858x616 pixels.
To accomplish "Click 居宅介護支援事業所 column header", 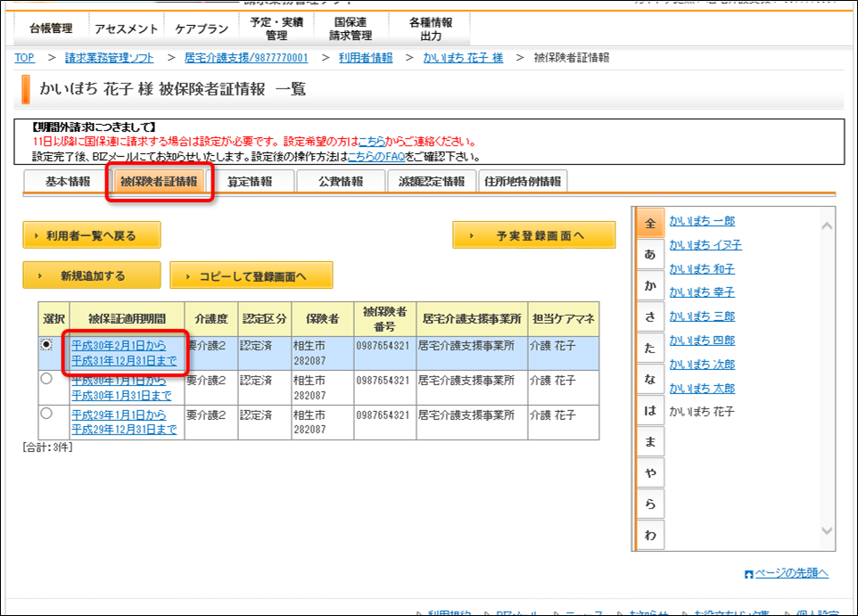I will coord(472,319).
